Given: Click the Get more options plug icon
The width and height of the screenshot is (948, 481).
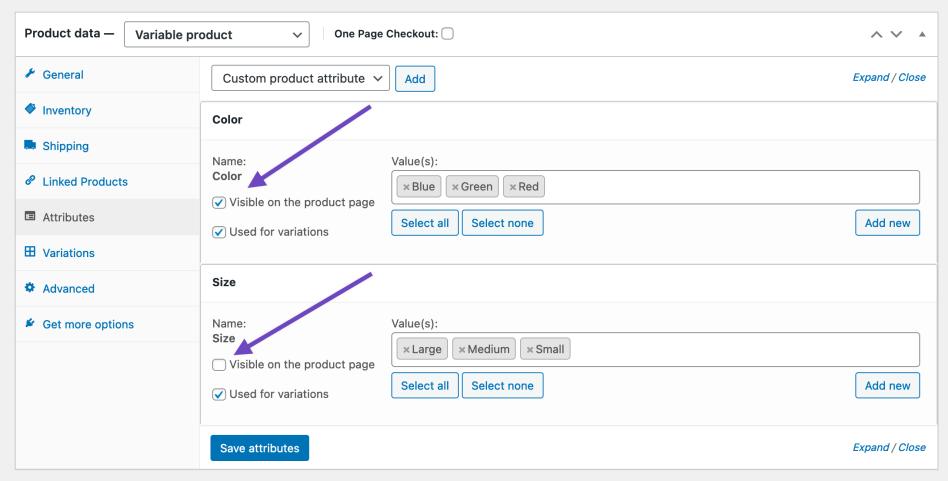Looking at the screenshot, I should click(30, 324).
